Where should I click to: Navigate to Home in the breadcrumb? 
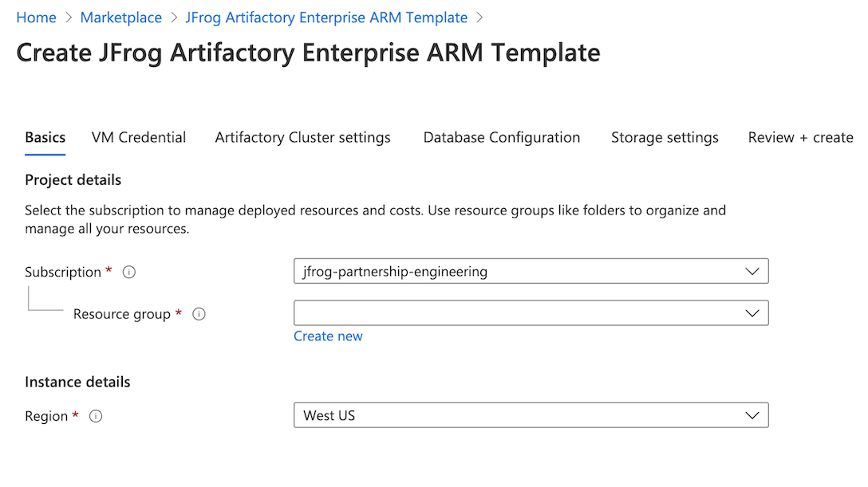point(36,18)
